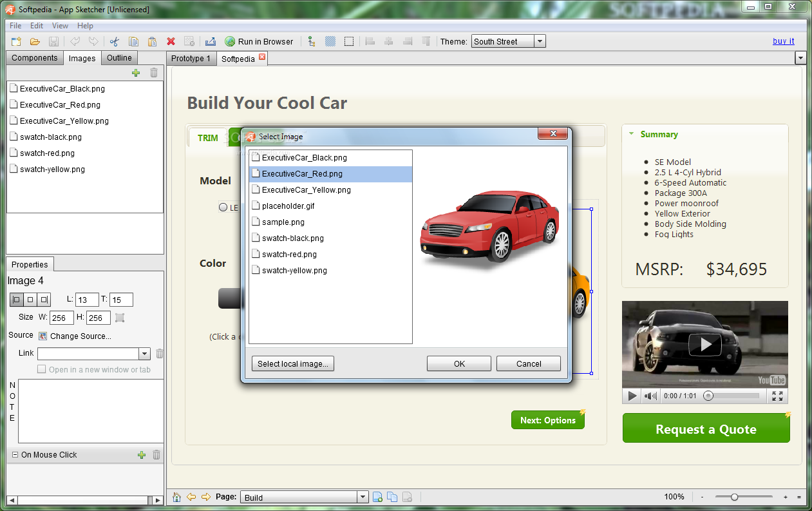Toggle the blue hatched grid icon
Viewport: 812px width, 511px height.
click(x=330, y=41)
